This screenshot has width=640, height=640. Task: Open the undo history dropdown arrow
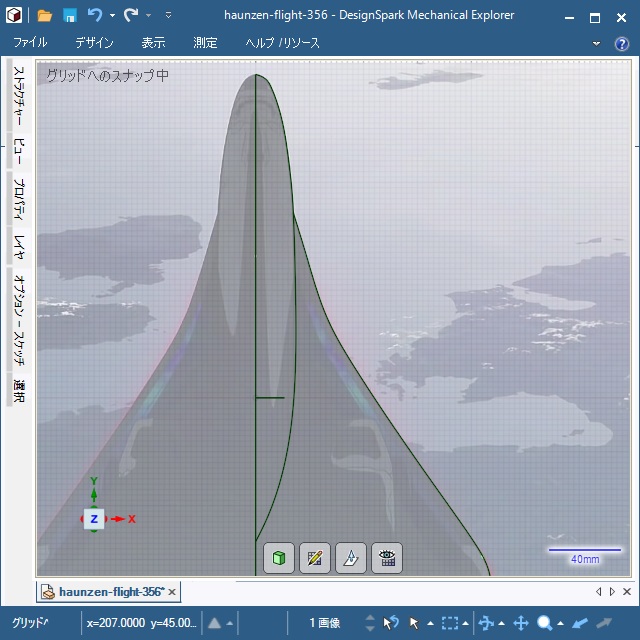[112, 16]
